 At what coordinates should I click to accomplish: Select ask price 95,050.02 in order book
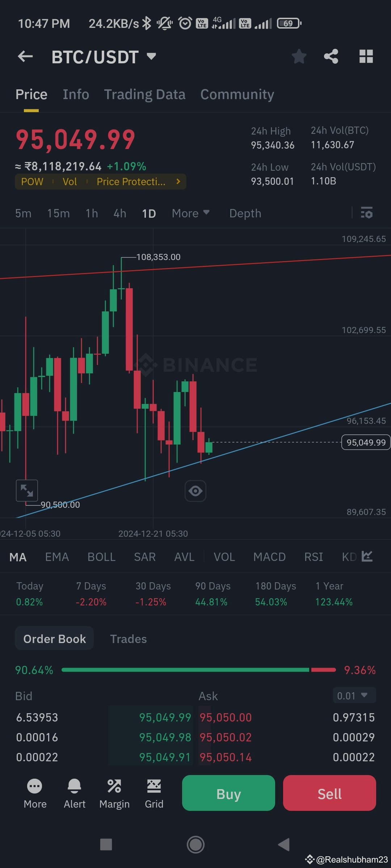coord(226,737)
